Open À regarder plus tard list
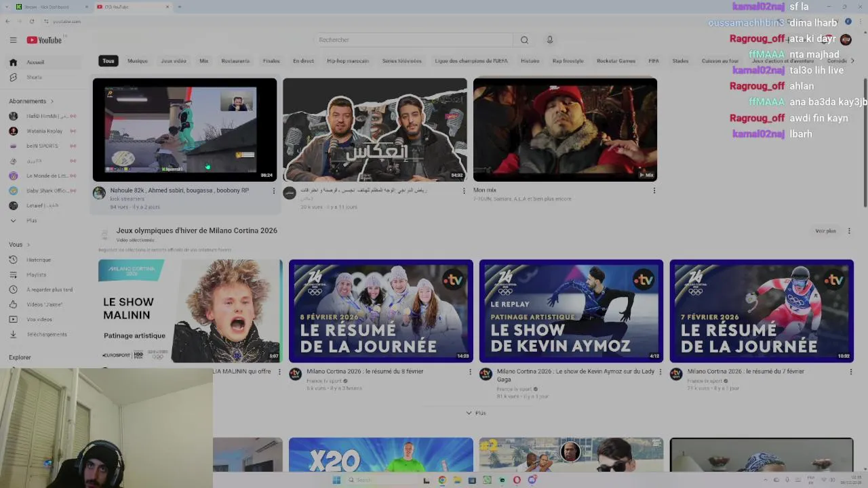Image resolution: width=868 pixels, height=488 pixels. click(x=45, y=289)
